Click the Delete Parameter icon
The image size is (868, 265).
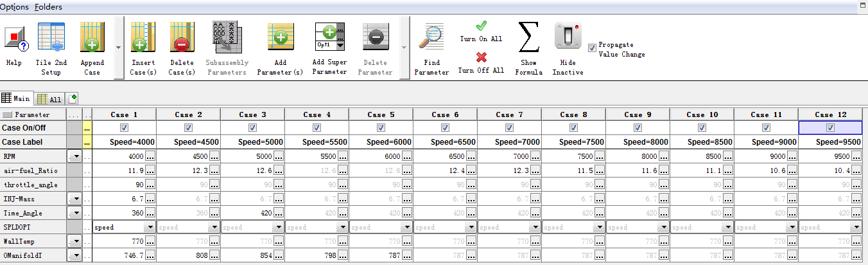click(375, 38)
